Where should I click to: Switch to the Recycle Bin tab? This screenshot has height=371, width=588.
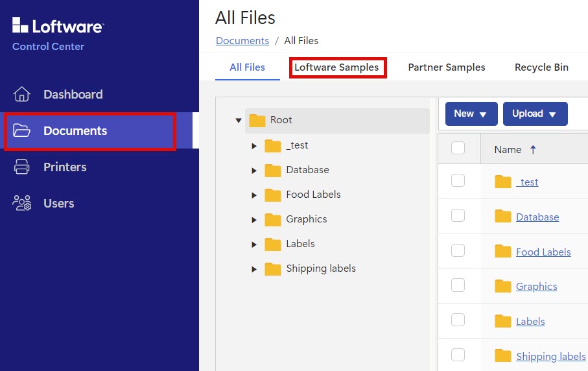pyautogui.click(x=541, y=67)
